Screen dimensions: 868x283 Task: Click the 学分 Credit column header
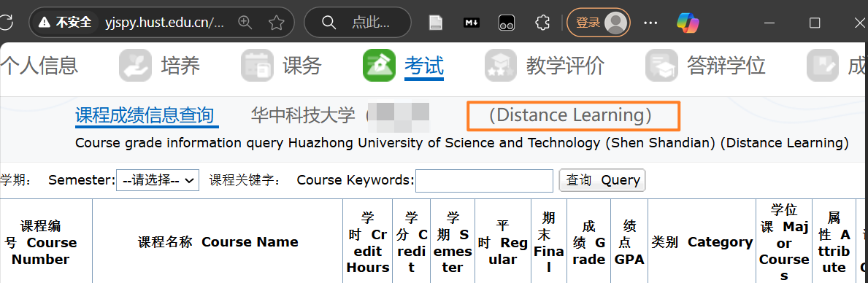[411, 242]
